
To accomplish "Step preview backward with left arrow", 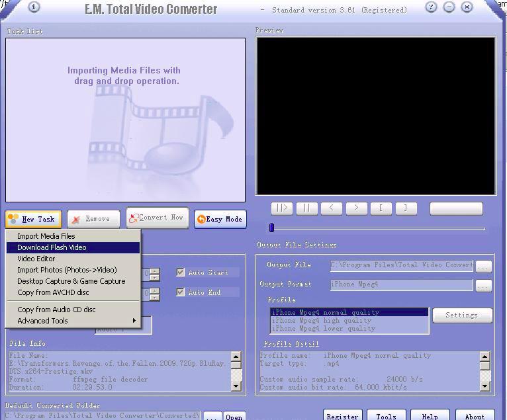I will 332,208.
